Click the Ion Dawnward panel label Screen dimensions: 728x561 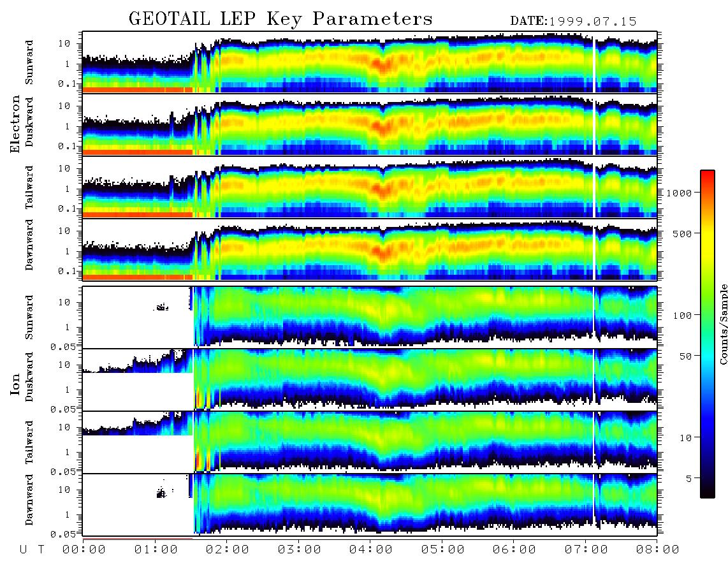click(x=29, y=500)
